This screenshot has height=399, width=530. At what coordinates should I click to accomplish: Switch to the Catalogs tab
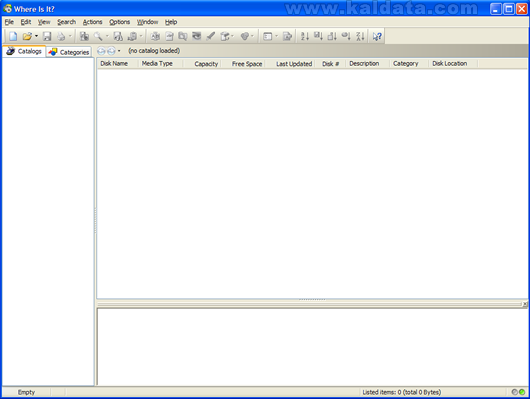tap(24, 51)
